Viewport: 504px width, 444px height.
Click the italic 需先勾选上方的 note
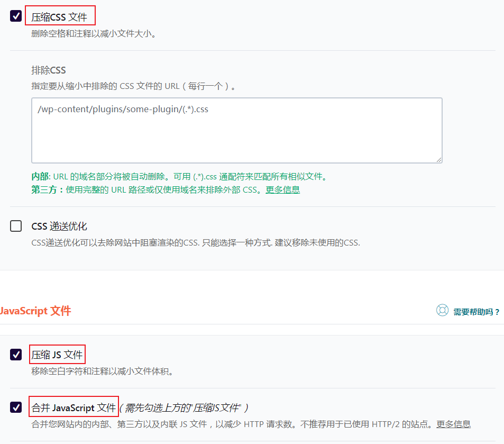click(184, 407)
